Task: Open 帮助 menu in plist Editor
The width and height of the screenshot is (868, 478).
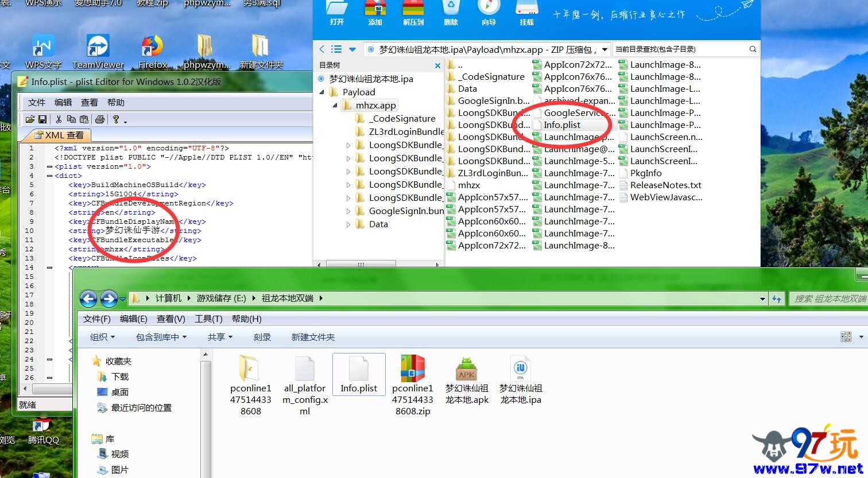Action: click(x=116, y=102)
